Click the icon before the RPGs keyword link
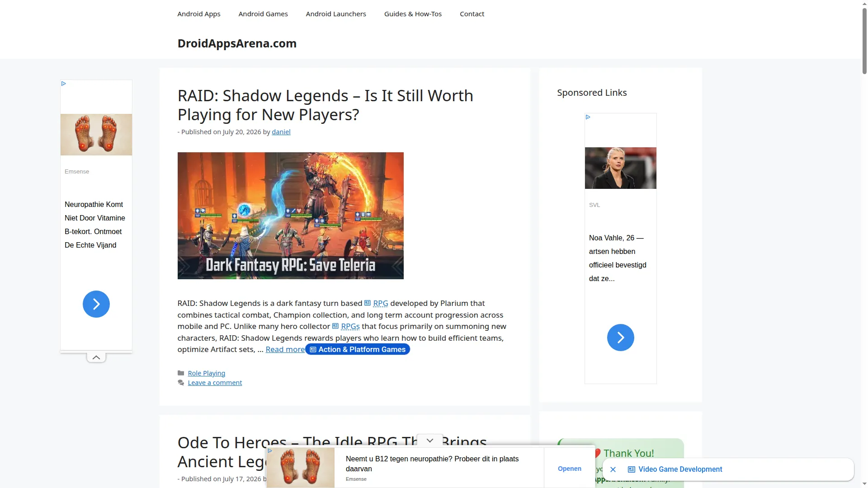The height and width of the screenshot is (488, 868). [335, 326]
